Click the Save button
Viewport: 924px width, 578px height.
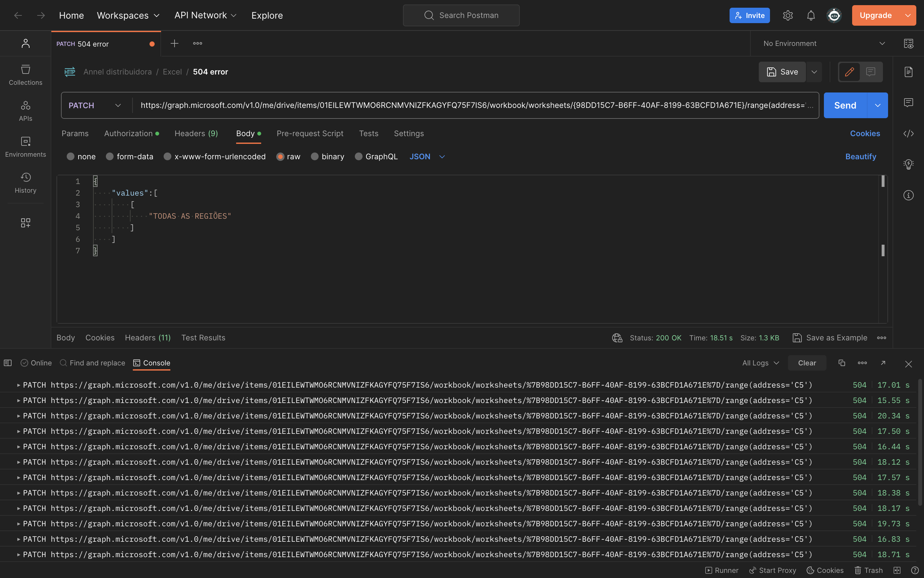point(782,72)
